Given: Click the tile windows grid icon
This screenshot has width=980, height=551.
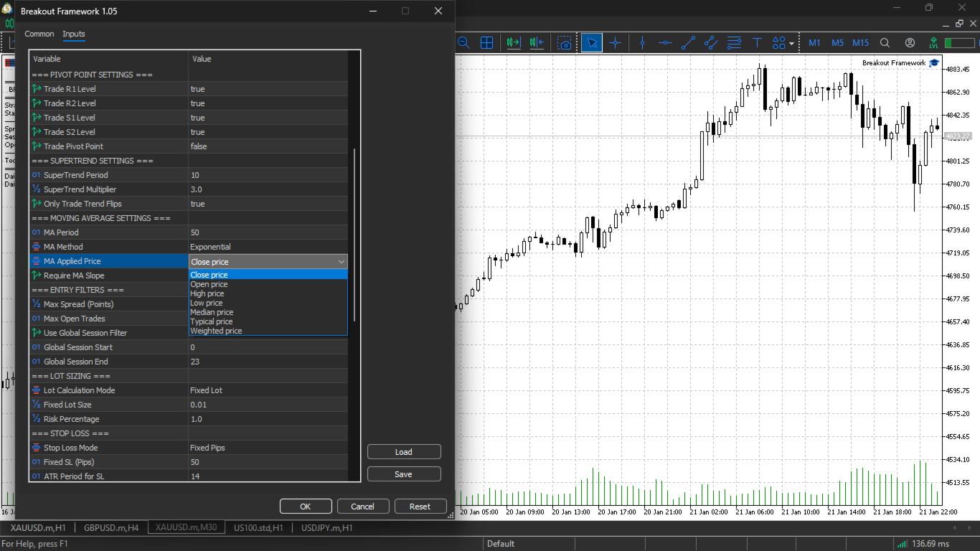Looking at the screenshot, I should 486,43.
